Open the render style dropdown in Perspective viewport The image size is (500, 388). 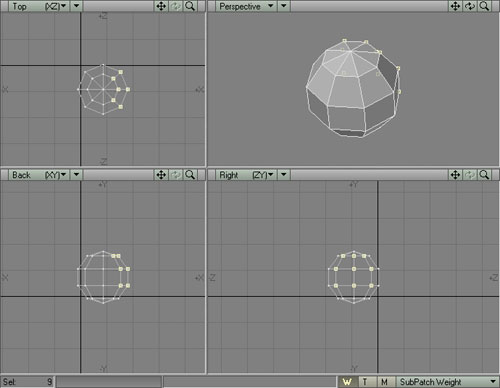pyautogui.click(x=284, y=6)
